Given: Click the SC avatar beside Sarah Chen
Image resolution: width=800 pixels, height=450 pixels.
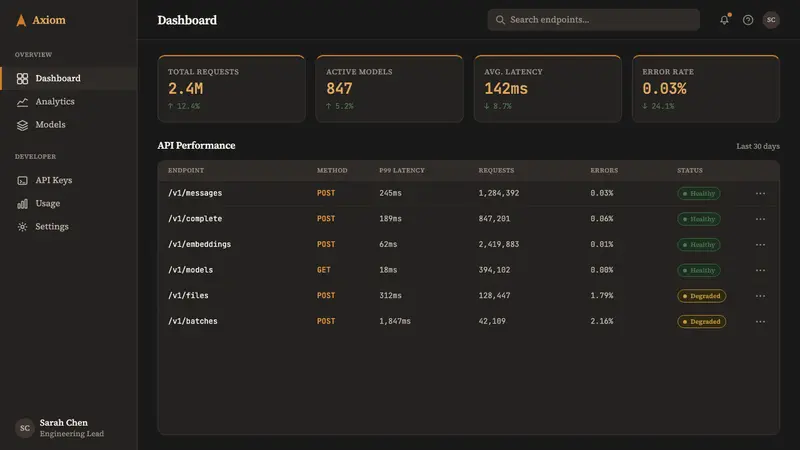Looking at the screenshot, I should click(x=24, y=428).
